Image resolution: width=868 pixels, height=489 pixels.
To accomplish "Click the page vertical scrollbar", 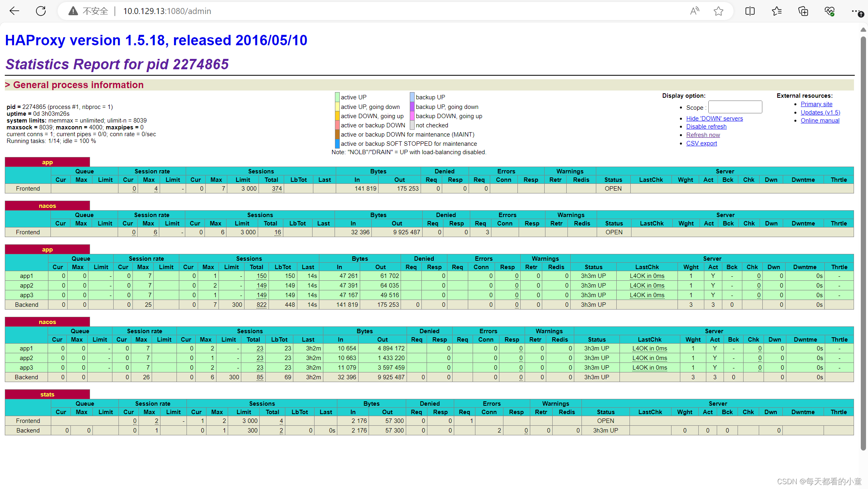I will pyautogui.click(x=863, y=240).
